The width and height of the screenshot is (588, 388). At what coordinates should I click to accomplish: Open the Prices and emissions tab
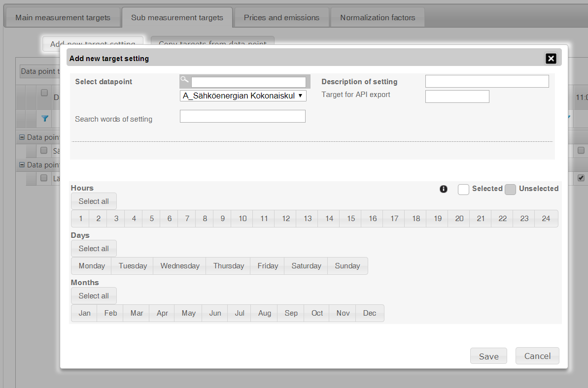point(281,18)
